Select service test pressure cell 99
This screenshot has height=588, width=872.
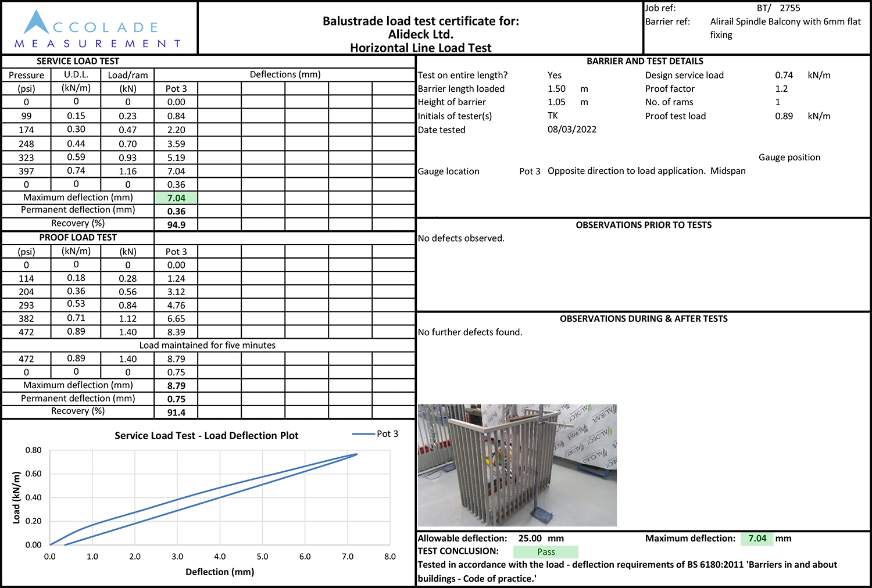26,116
